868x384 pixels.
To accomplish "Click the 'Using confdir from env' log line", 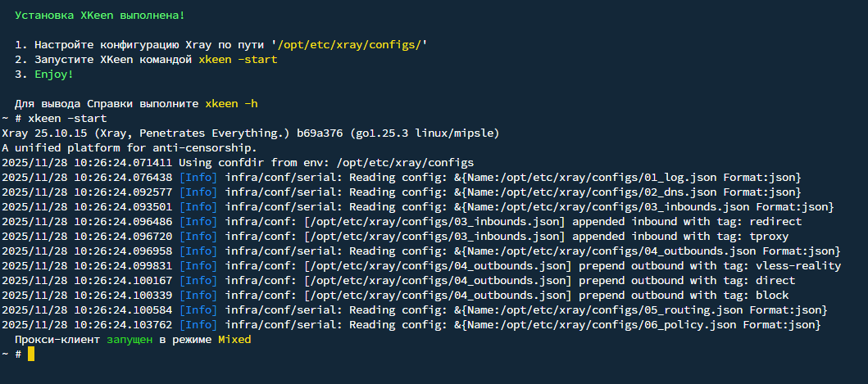I will (238, 163).
